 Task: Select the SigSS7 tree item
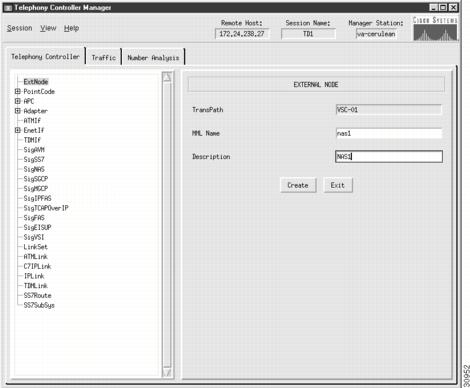click(34, 159)
